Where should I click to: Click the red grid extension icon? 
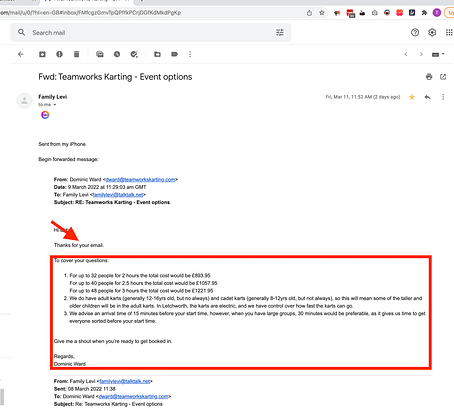pyautogui.click(x=399, y=13)
